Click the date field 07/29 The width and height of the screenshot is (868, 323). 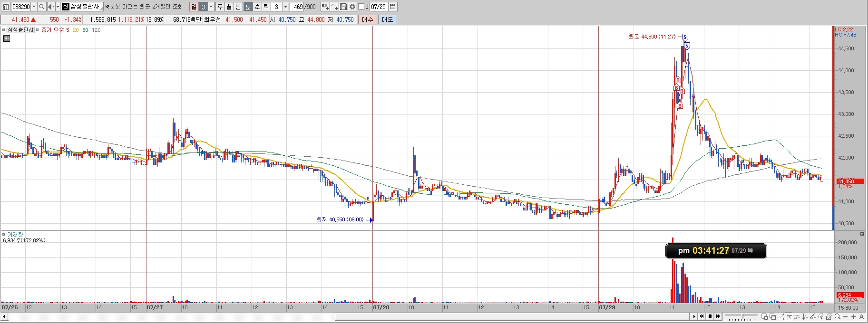click(379, 7)
